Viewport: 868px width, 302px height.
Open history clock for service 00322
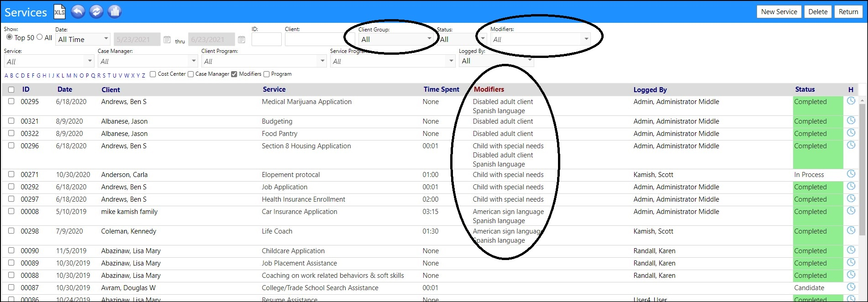coord(851,133)
